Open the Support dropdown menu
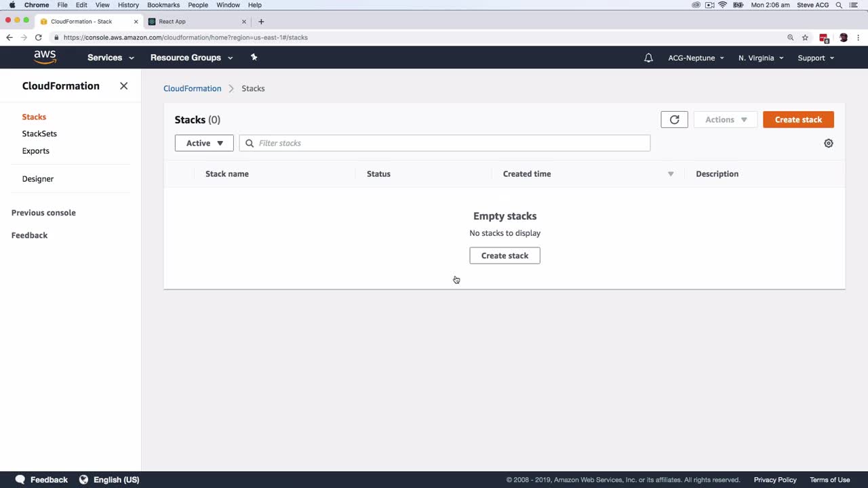The image size is (868, 488). [x=816, y=58]
